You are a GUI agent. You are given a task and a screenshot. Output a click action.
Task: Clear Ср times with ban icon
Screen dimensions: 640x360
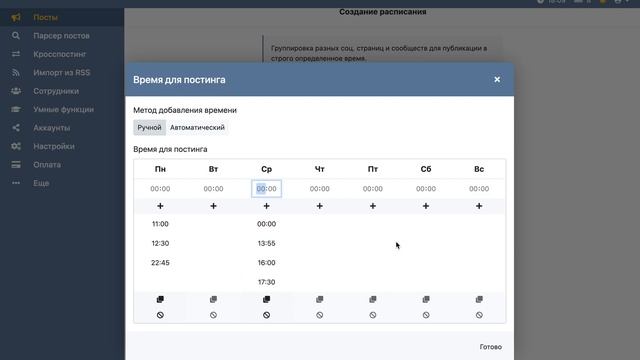(x=266, y=315)
